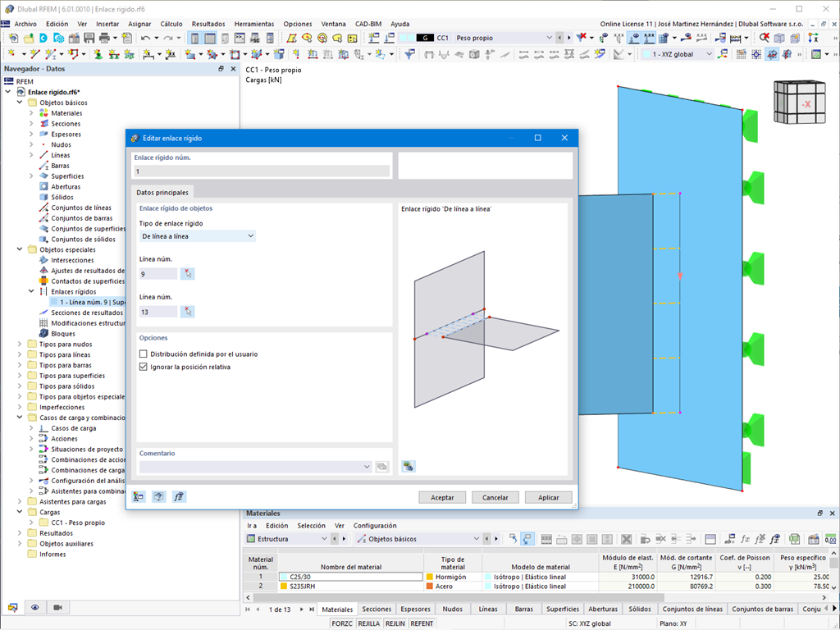Click the Undo arrow icon
Screen dimensions: 840x630
pyautogui.click(x=145, y=38)
